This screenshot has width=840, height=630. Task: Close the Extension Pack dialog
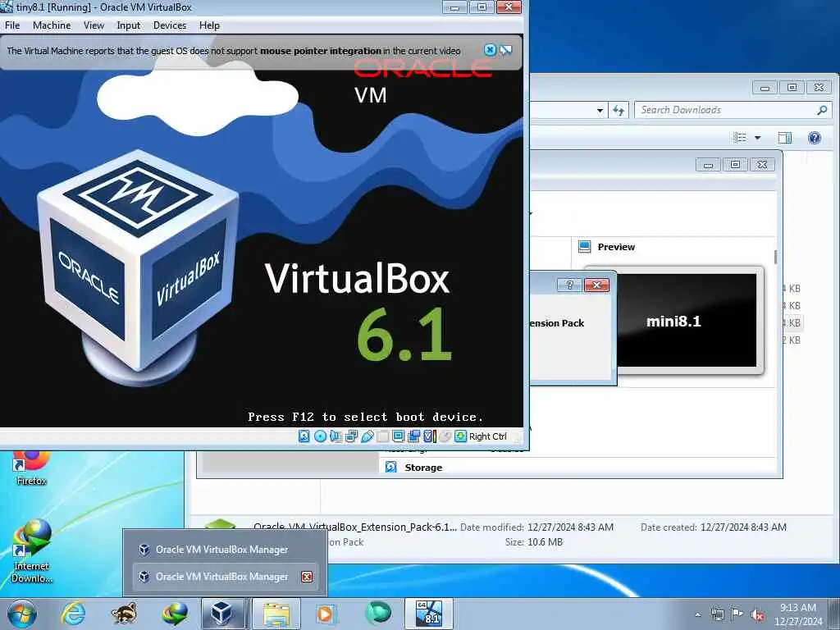[x=597, y=285]
